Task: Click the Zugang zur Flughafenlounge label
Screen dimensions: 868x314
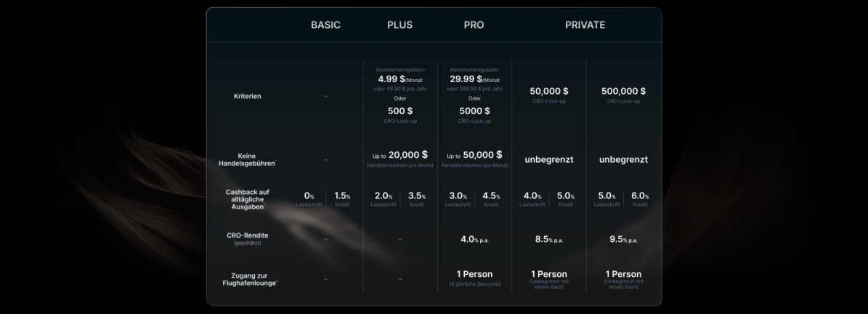Action: 248,278
